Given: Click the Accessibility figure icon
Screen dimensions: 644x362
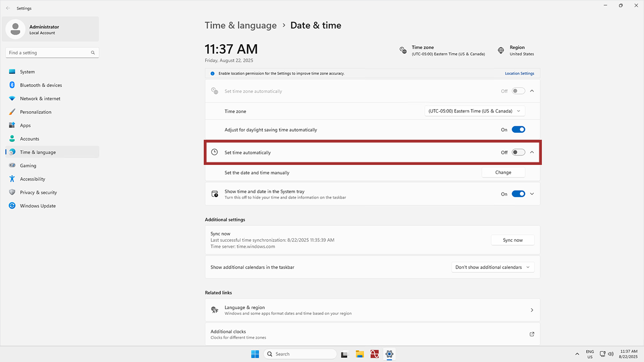Looking at the screenshot, I should point(12,179).
